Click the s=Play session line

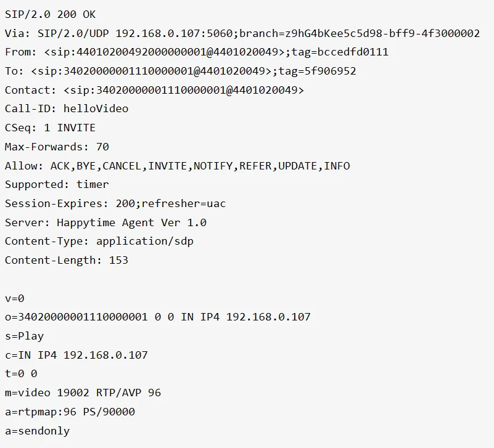25,336
